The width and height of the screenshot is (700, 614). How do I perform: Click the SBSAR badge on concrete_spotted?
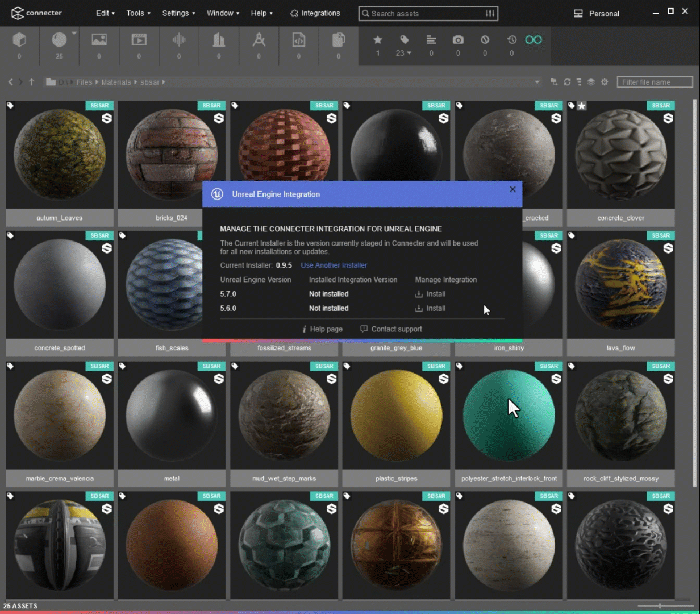tap(99, 235)
